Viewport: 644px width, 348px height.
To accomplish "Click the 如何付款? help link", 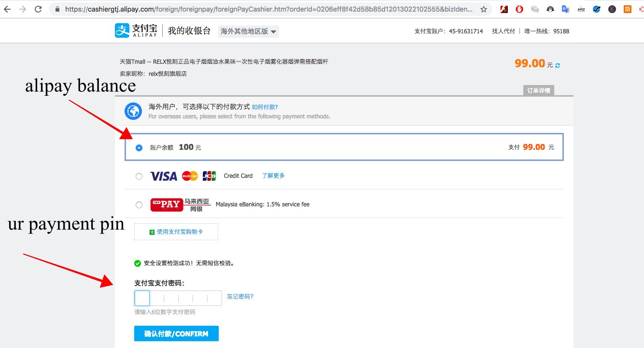I will 265,107.
